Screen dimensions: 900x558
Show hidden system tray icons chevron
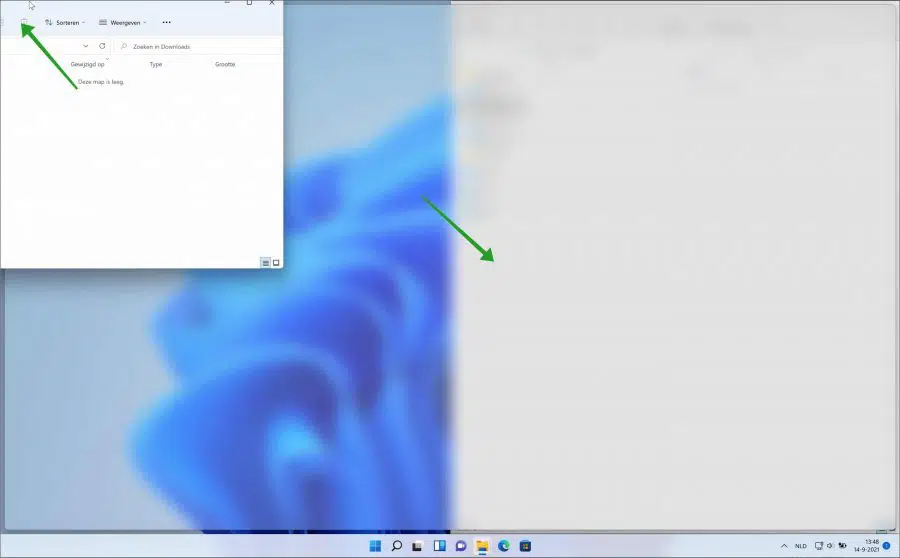coord(784,546)
